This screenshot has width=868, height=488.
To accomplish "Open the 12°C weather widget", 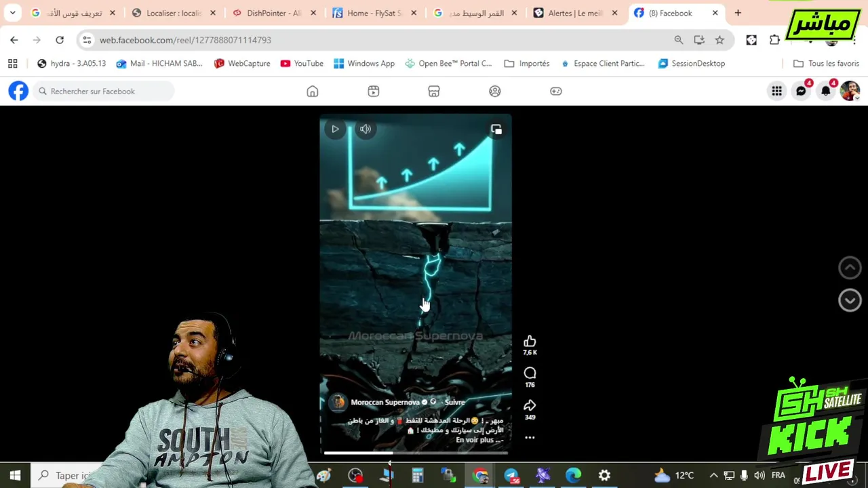I will tap(674, 476).
